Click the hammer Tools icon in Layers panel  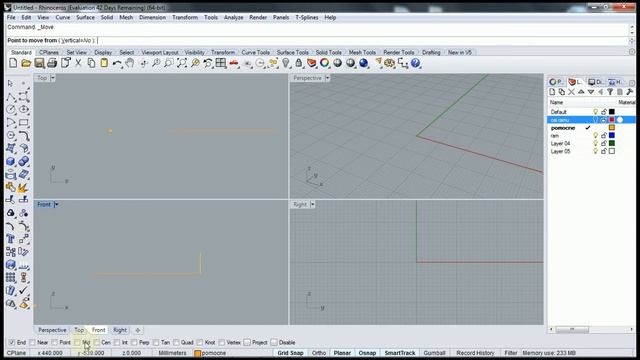click(x=629, y=92)
